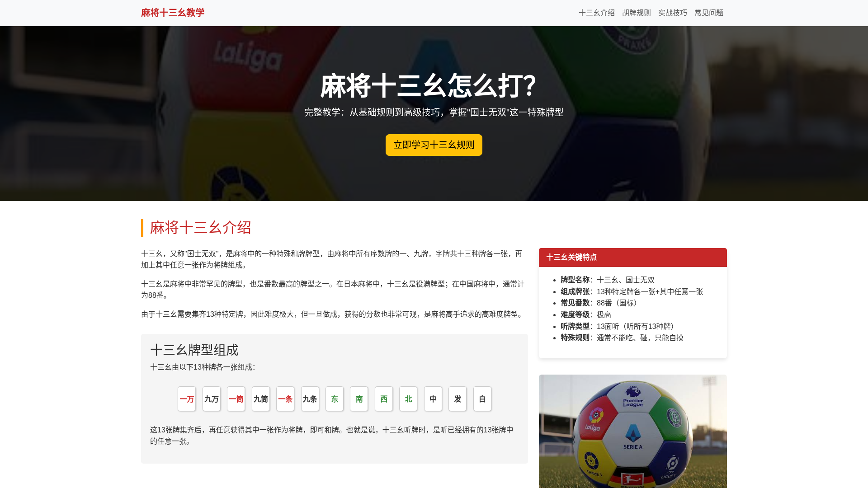Click the 中 dragon tile
This screenshot has width=868, height=488.
click(433, 399)
